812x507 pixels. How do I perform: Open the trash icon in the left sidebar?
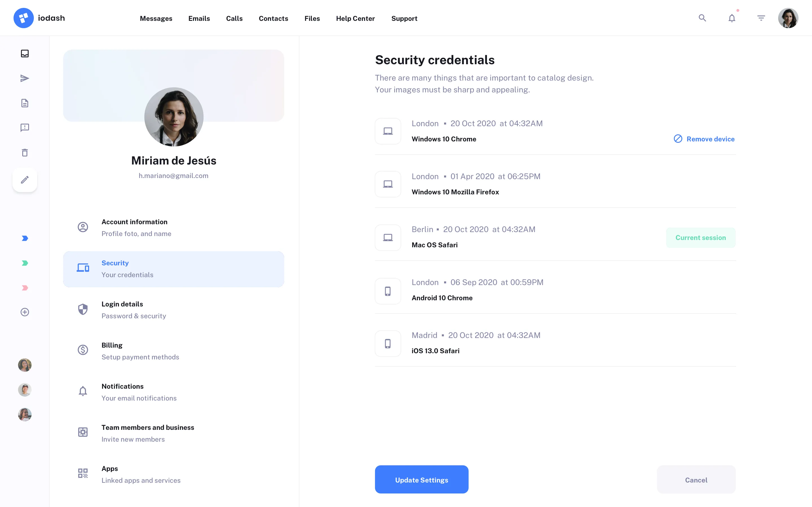[25, 152]
